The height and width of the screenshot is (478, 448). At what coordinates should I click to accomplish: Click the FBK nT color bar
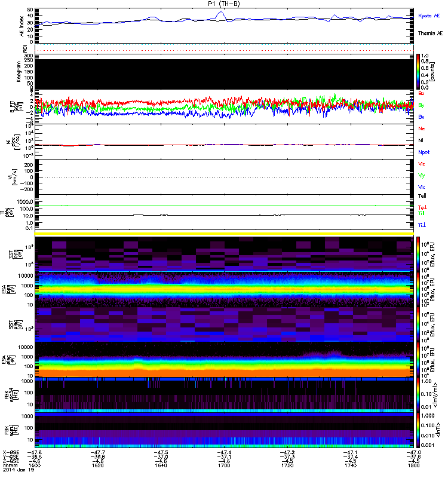point(419,430)
